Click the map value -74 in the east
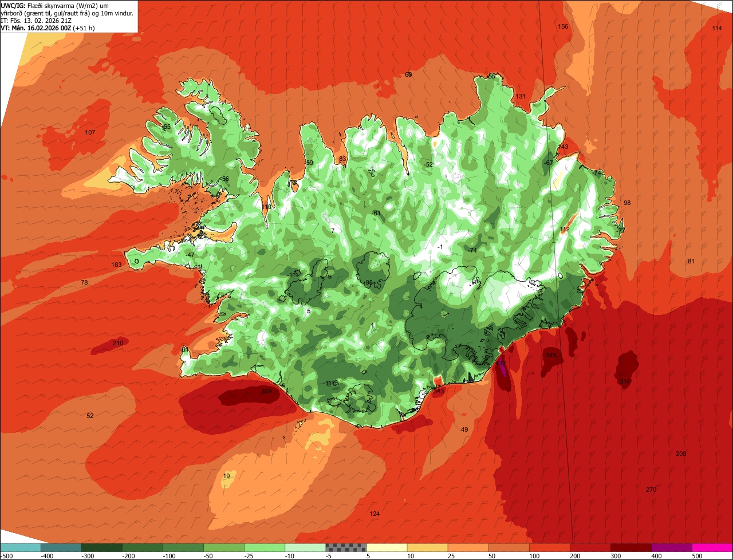 point(597,173)
